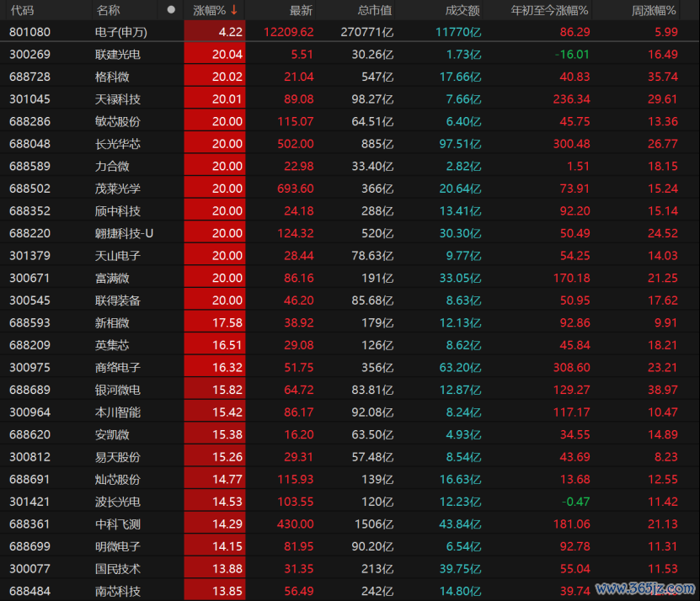Click weekly gain value 5.99
Image resolution: width=700 pixels, height=601 pixels.
tap(666, 32)
